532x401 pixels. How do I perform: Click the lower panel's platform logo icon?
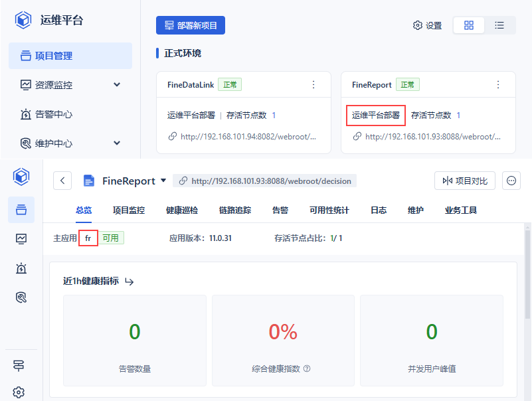tap(21, 177)
